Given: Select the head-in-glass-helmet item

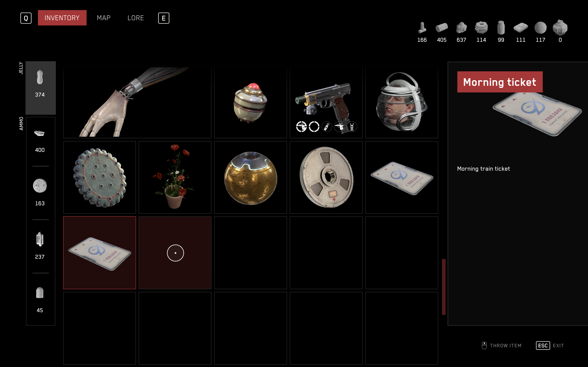Looking at the screenshot, I should pos(401,102).
